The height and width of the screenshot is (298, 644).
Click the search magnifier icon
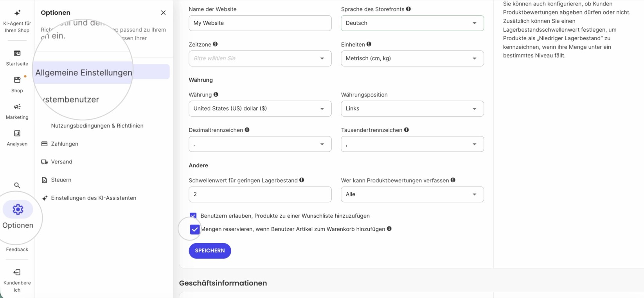17,185
